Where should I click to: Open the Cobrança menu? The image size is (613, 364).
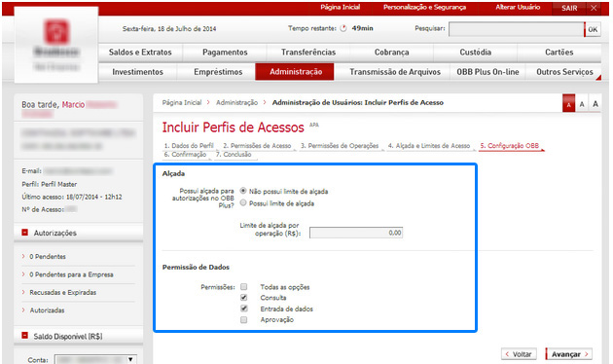tap(392, 53)
